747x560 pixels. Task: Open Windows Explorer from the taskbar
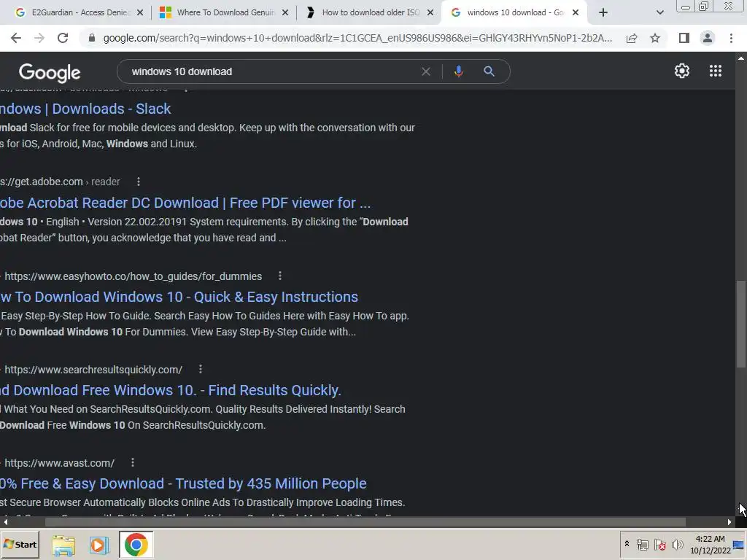(x=63, y=545)
